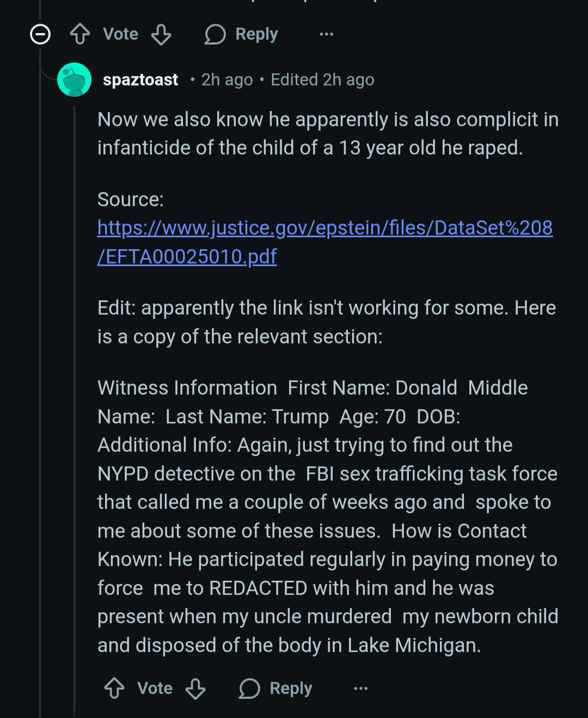The width and height of the screenshot is (588, 718).
Task: Open more options for the parent comment
Action: (x=326, y=34)
